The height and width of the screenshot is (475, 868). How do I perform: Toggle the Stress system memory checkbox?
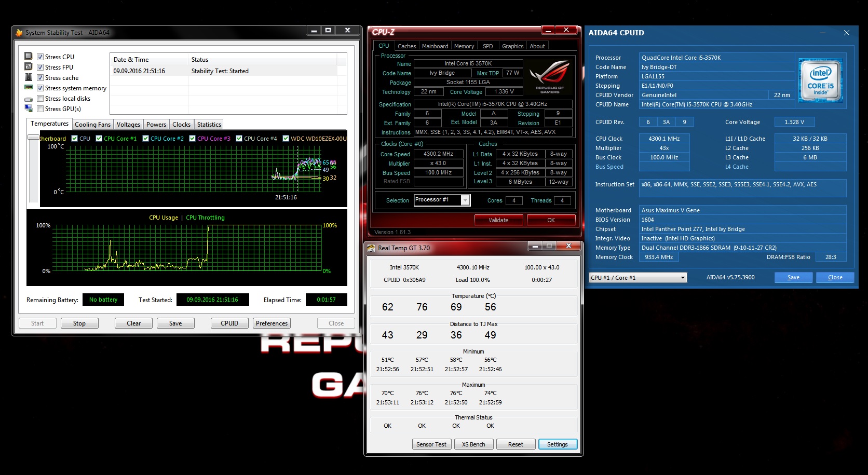pyautogui.click(x=40, y=88)
